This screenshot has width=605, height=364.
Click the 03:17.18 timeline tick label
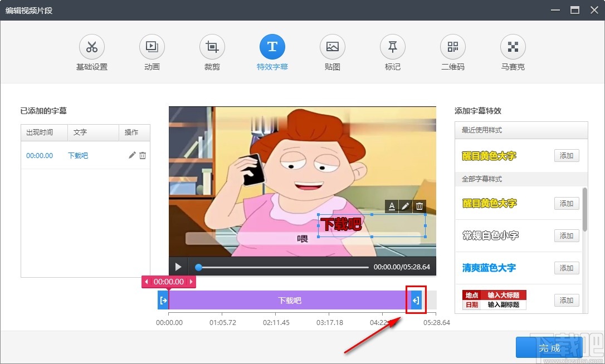[x=329, y=322]
